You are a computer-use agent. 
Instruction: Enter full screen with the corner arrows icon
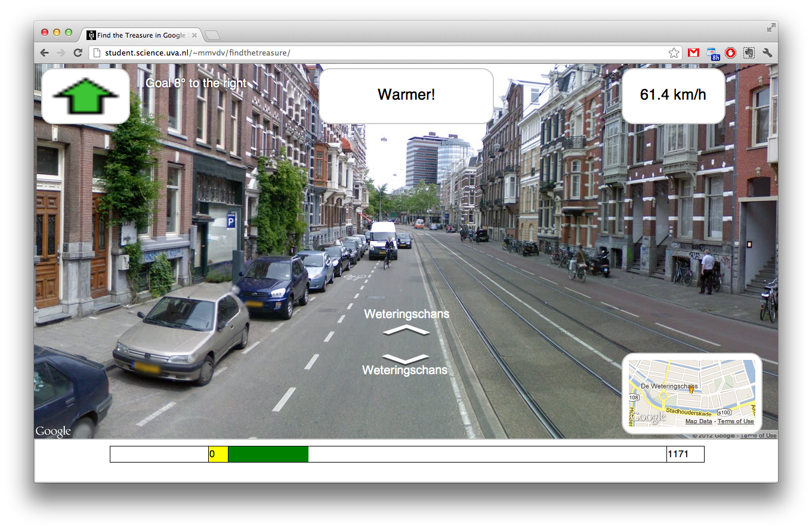click(771, 27)
